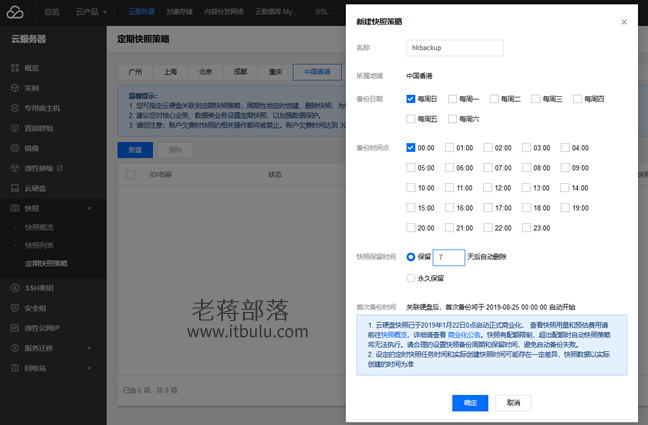Open 总览 in the top navigation
This screenshot has height=425, width=648.
coord(52,12)
